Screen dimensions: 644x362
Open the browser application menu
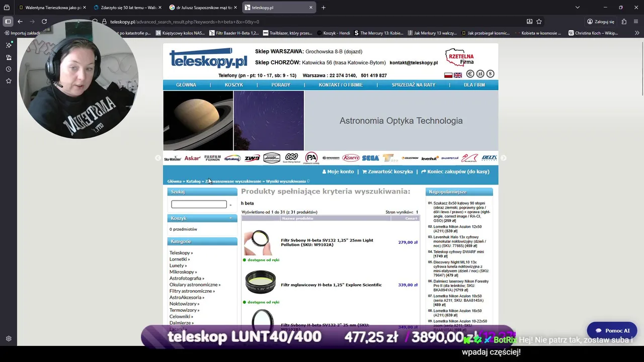click(636, 22)
